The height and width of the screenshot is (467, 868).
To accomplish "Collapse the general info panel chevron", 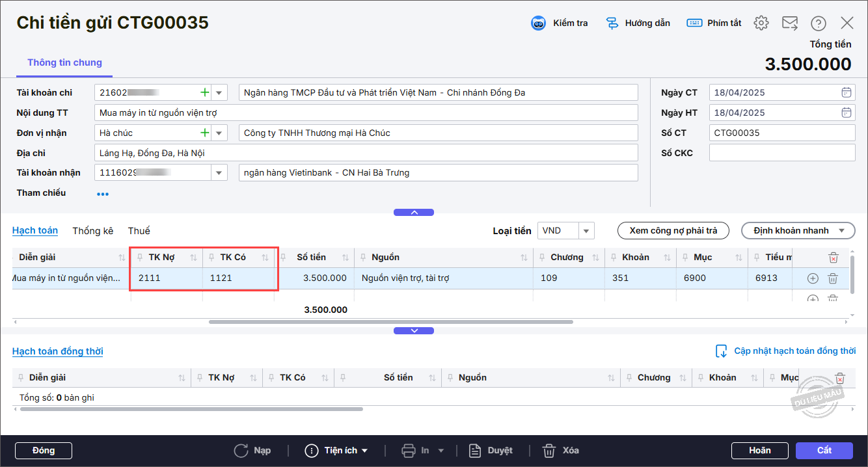I will (414, 212).
